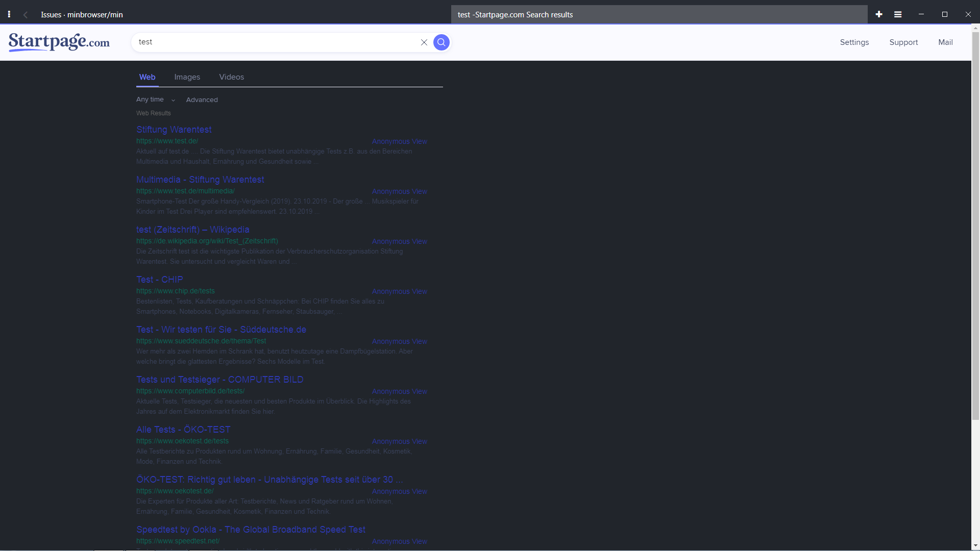The image size is (980, 551).
Task: Navigate back using the arrow icon
Action: tap(25, 14)
